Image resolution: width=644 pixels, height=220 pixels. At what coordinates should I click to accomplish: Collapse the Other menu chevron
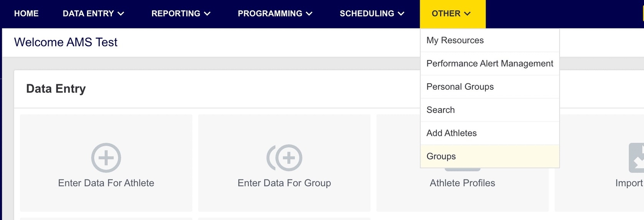[467, 14]
